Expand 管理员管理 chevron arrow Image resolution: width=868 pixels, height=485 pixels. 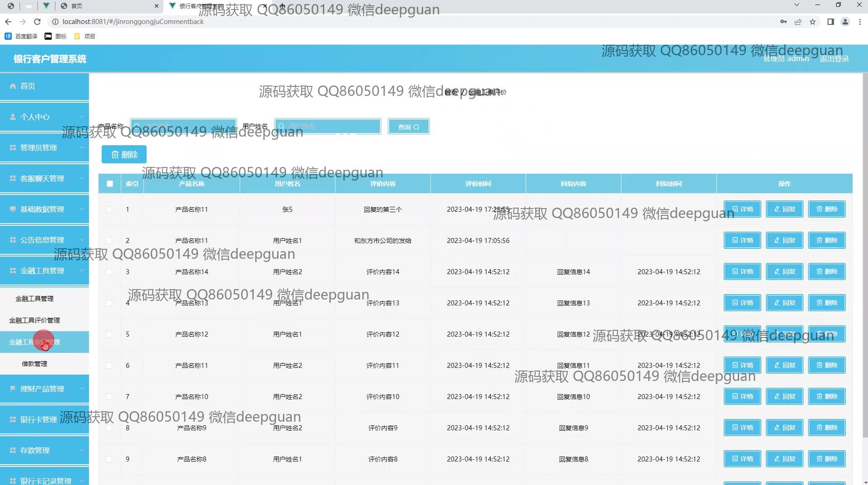coord(82,147)
